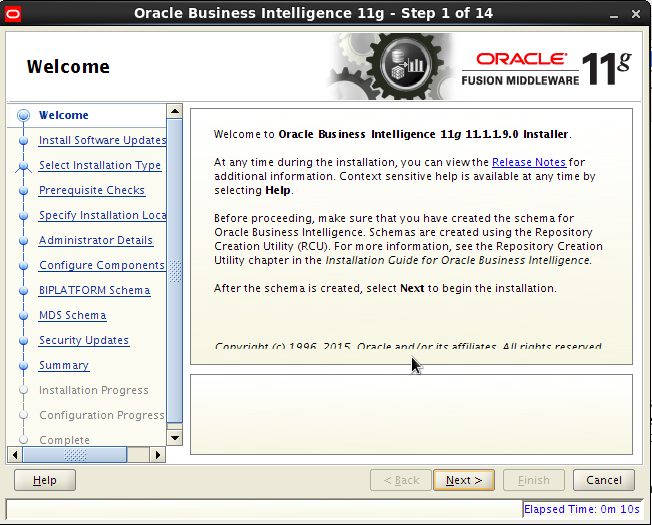Click the Installation Progress step bullet

24,390
